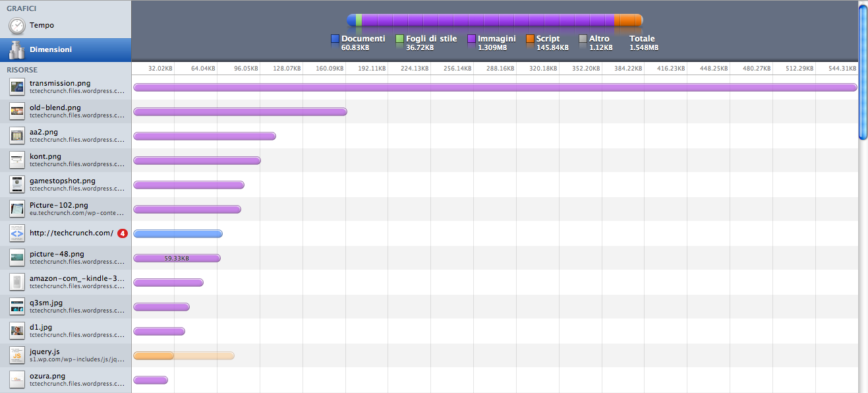This screenshot has width=868, height=393.
Task: Click the orange jquery.js size bar
Action: click(x=154, y=356)
